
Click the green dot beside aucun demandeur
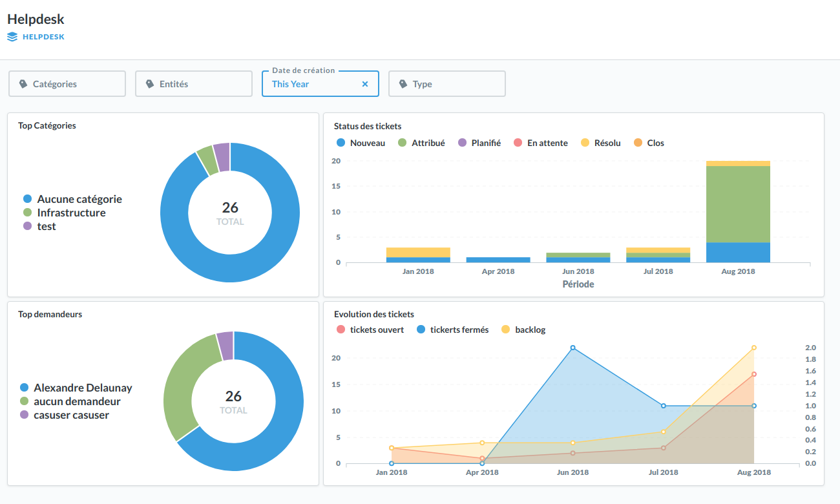pos(24,401)
